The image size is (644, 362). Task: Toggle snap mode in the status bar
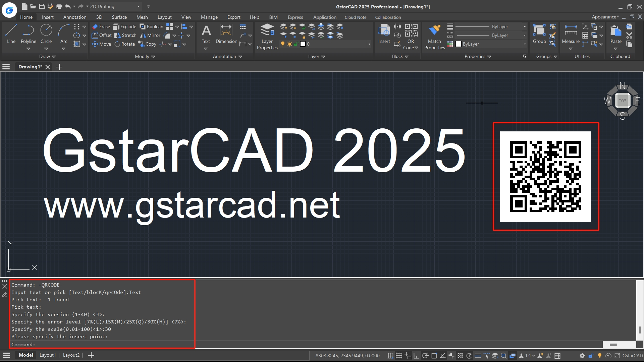tap(390, 356)
